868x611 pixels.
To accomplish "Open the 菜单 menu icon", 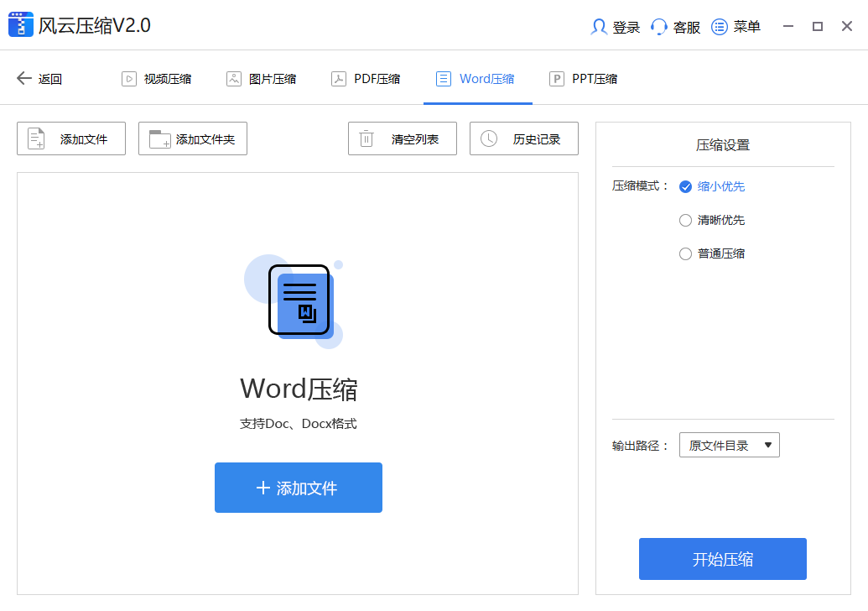I will [719, 26].
